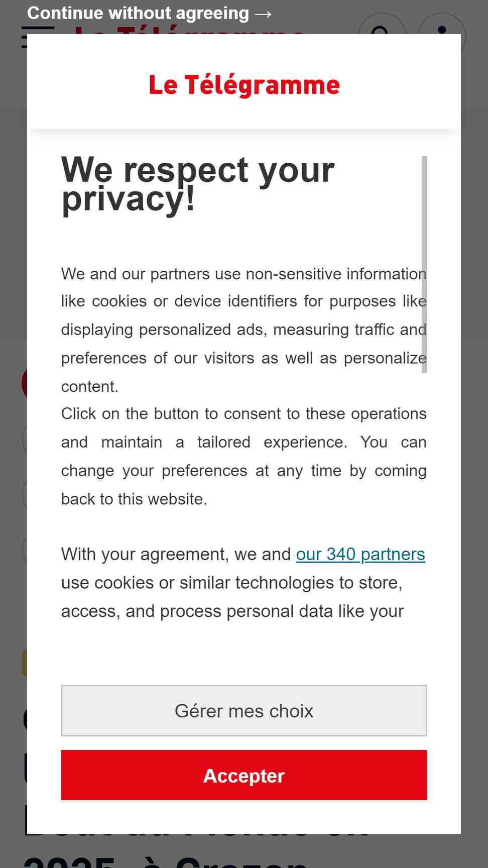Click the With your agreement paragraph
The height and width of the screenshot is (868, 488).
(x=243, y=583)
